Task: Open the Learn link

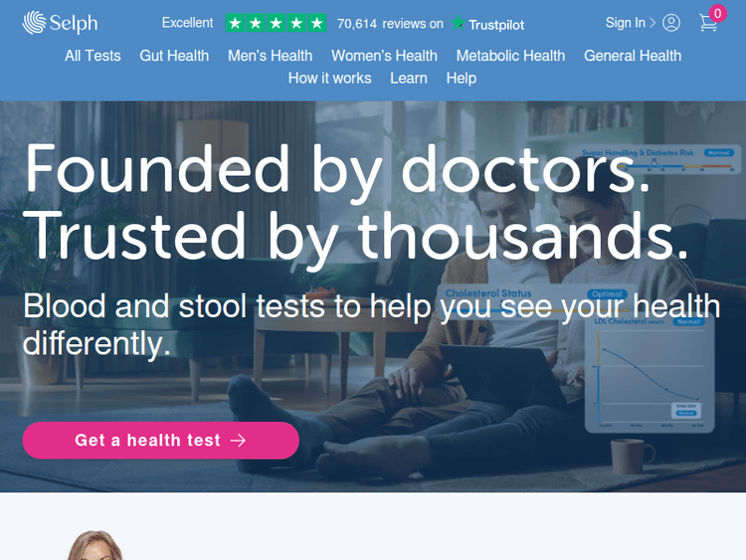Action: coord(409,78)
